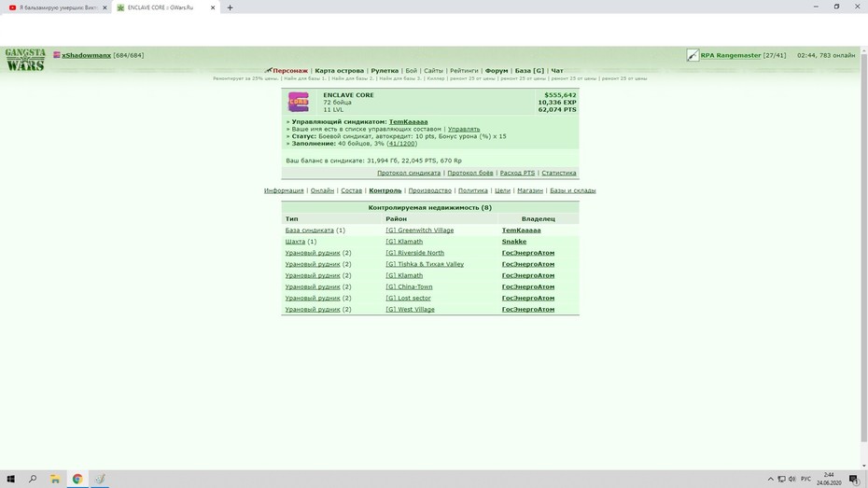Screen dimensions: 868x488
Task: Switch to the Политика section
Action: click(x=473, y=190)
